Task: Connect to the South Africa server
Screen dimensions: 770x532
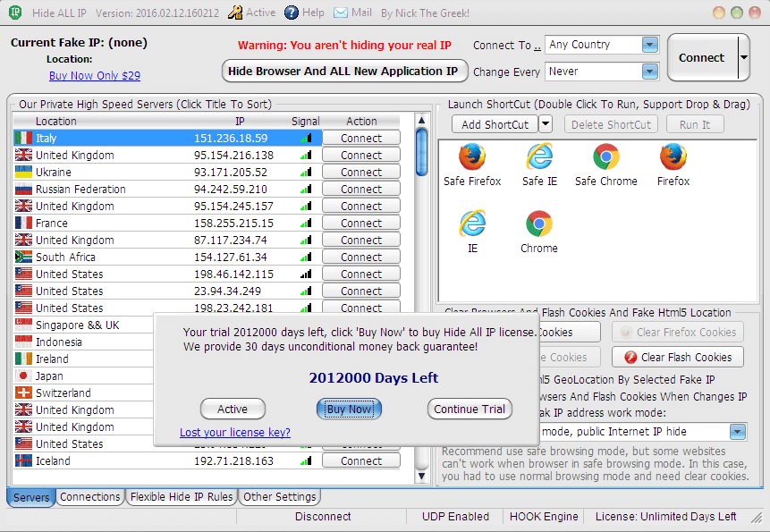Action: point(361,258)
